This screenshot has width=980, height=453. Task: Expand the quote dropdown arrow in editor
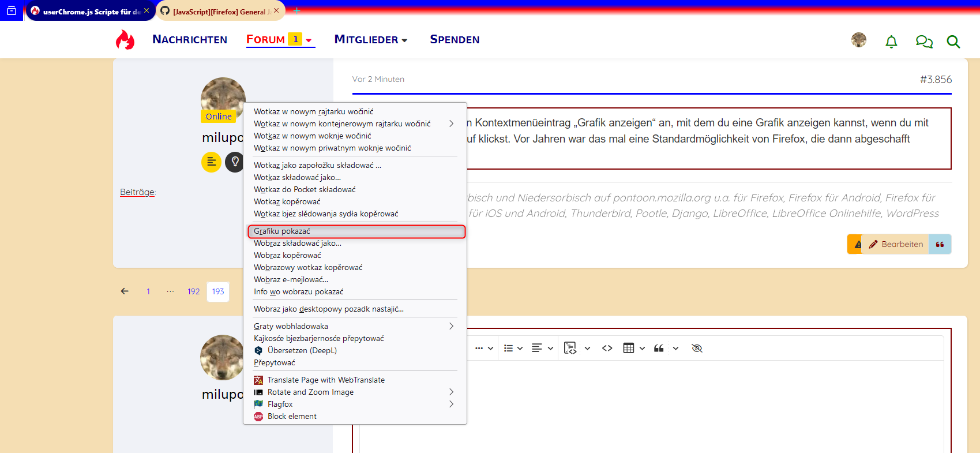coord(675,348)
